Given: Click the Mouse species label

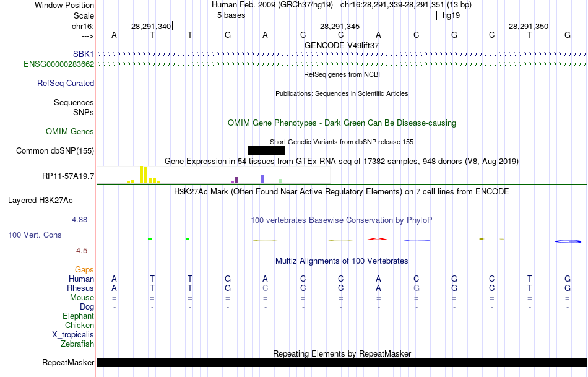Looking at the screenshot, I should (82, 298).
